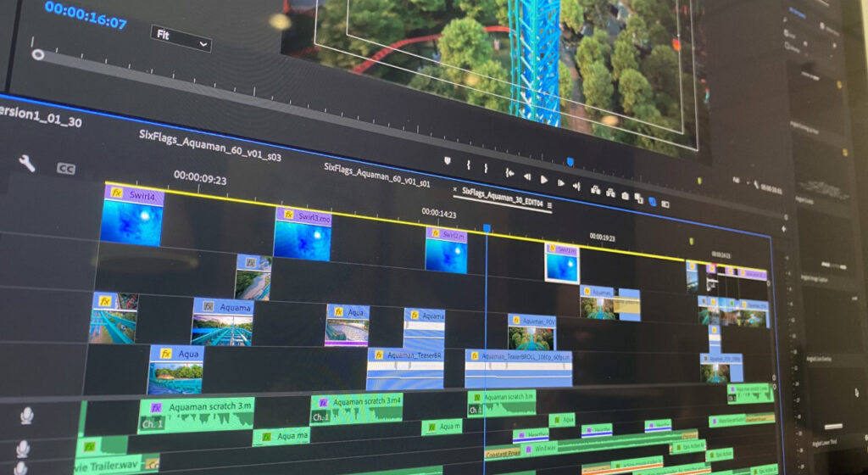Image resolution: width=868 pixels, height=475 pixels.
Task: Click the fx badge on Swirl4
Action: (x=117, y=193)
